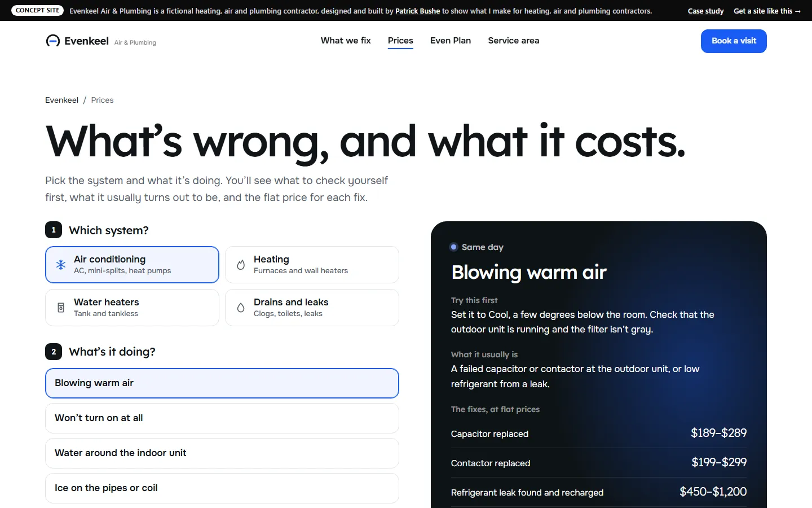Click the tank icon beside Water heaters
Screen dimensions: 812x508
pos(61,308)
